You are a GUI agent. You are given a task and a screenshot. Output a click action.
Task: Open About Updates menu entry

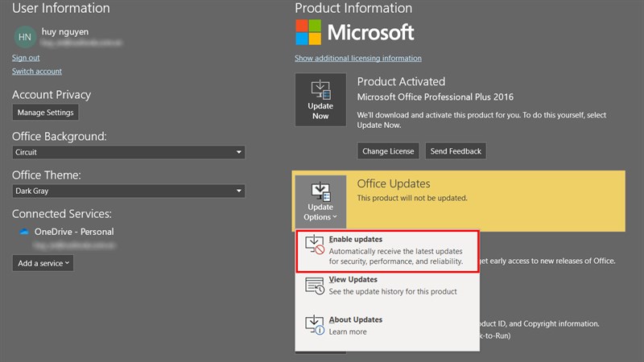387,326
